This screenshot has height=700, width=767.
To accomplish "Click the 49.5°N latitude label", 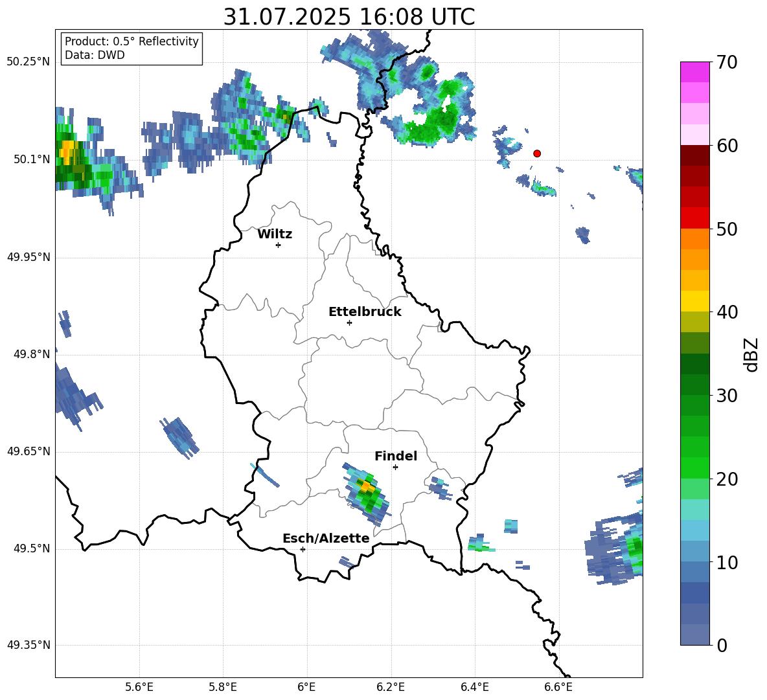I will (x=32, y=548).
